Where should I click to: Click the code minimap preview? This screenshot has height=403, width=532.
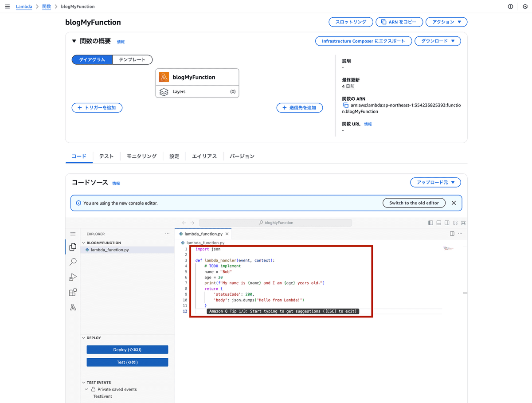pos(448,249)
